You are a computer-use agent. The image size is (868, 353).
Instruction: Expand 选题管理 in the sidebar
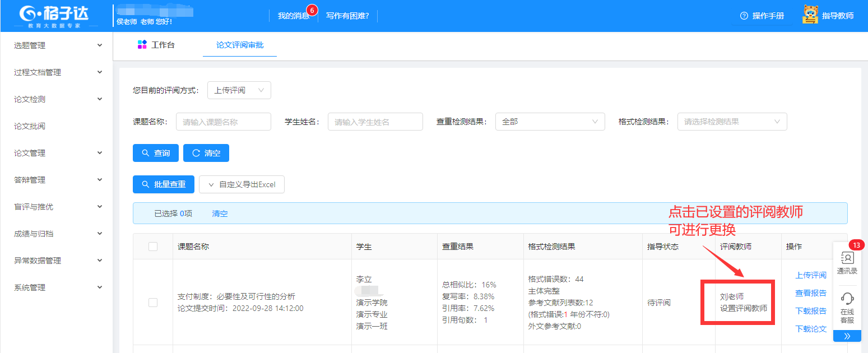point(56,45)
